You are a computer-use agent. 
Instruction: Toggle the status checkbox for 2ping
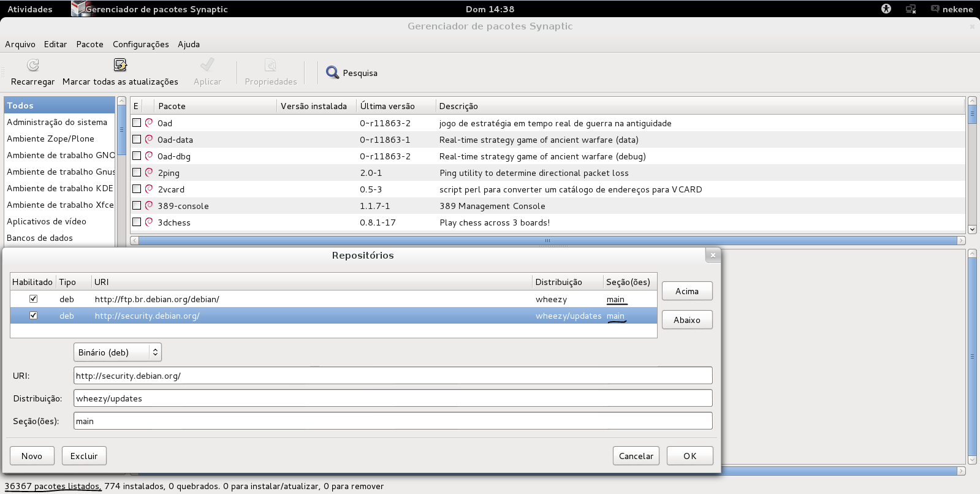pyautogui.click(x=137, y=172)
